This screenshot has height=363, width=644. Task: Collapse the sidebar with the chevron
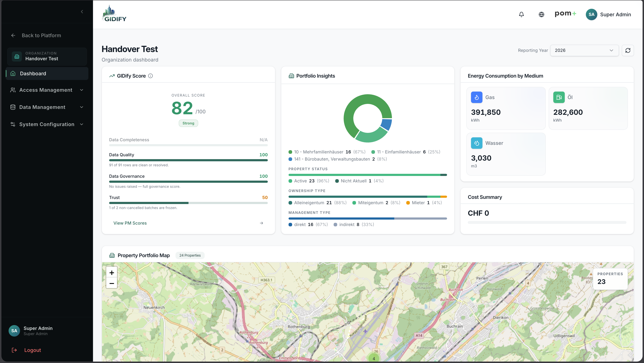coord(82,12)
